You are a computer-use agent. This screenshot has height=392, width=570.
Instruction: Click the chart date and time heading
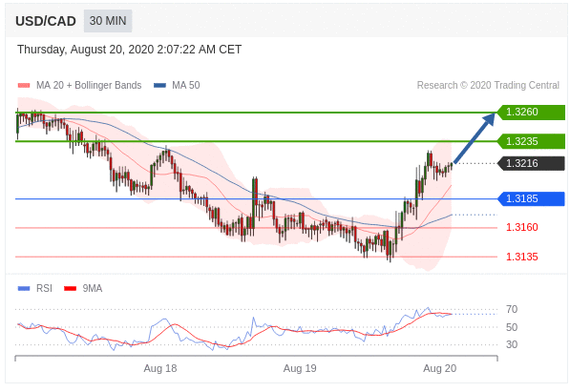(x=130, y=50)
